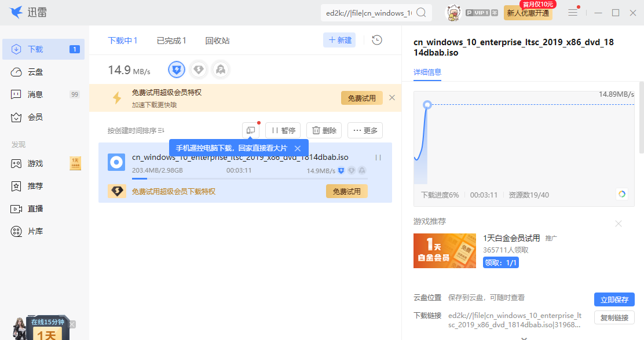Open sort by 按创建时间排序 dropdown
The height and width of the screenshot is (340, 644).
pos(136,130)
